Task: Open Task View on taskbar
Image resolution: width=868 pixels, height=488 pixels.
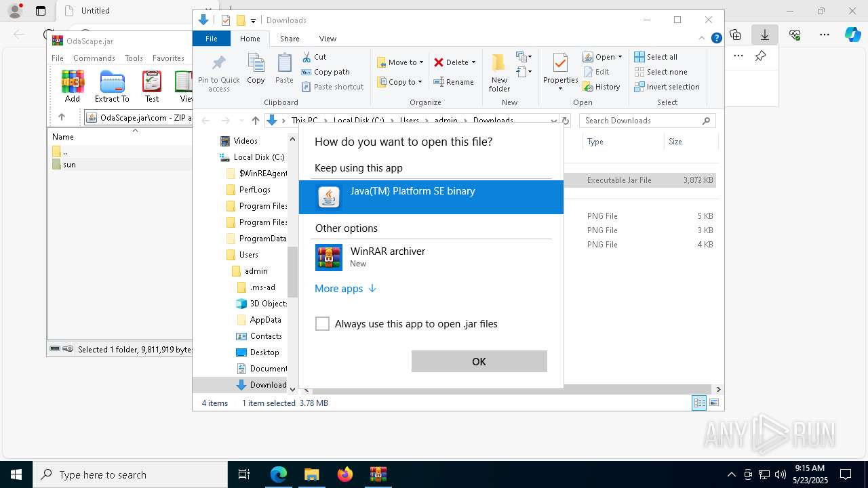Action: coord(245,474)
